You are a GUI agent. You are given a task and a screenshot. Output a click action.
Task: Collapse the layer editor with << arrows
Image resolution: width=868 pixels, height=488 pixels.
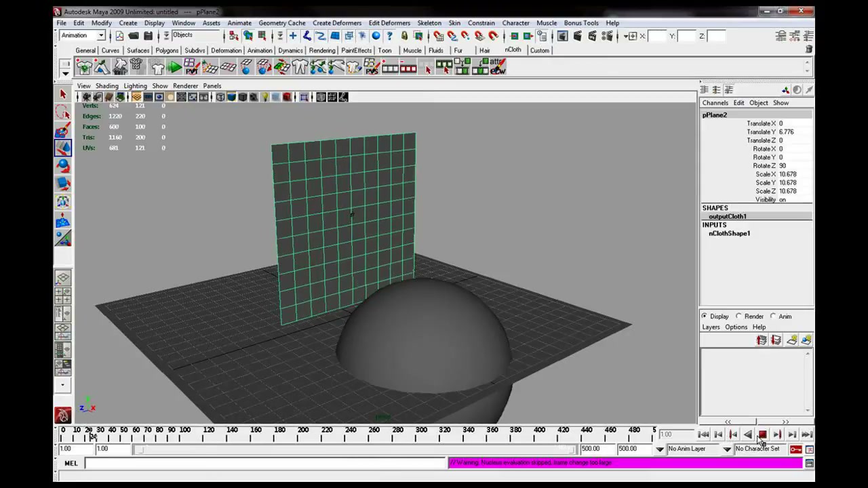point(728,422)
